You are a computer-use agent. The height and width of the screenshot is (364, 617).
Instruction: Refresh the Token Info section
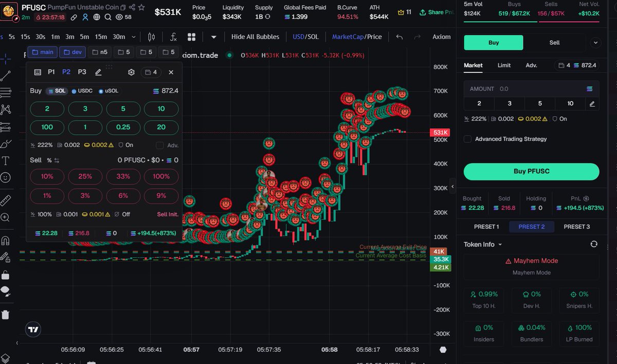click(x=594, y=244)
